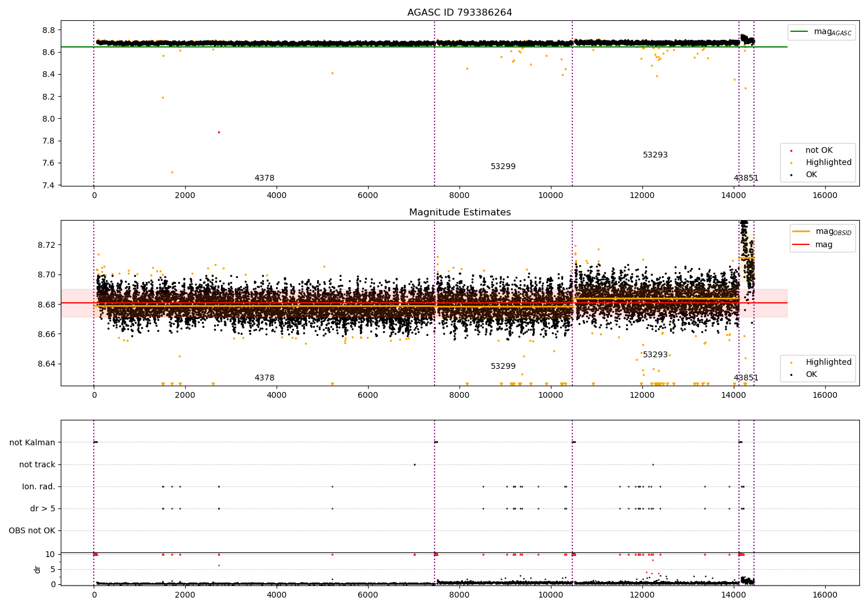Click the obsid label 53299 in the top plot

[x=503, y=166]
